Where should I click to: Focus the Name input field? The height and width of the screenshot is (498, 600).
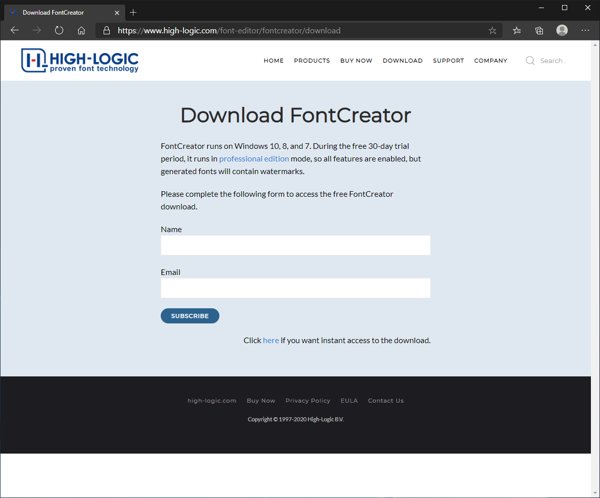295,245
